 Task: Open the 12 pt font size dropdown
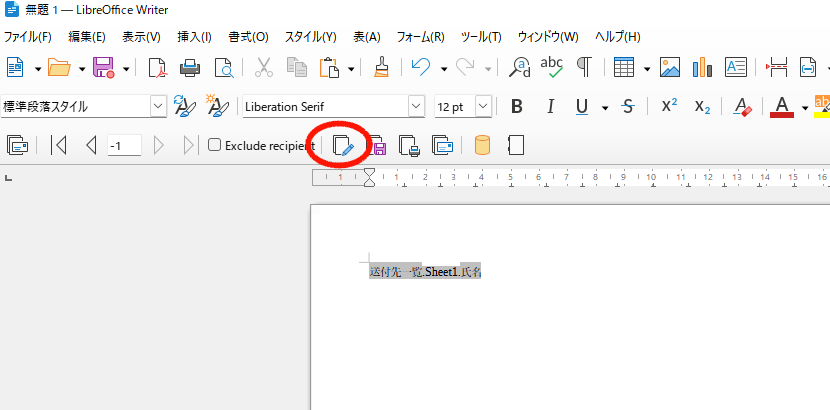coord(483,107)
